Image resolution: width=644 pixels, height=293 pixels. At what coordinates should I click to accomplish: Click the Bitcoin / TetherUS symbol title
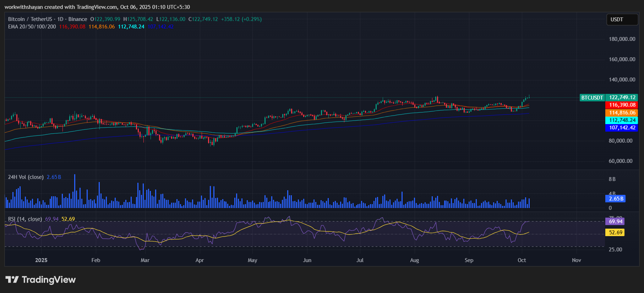pyautogui.click(x=30, y=19)
